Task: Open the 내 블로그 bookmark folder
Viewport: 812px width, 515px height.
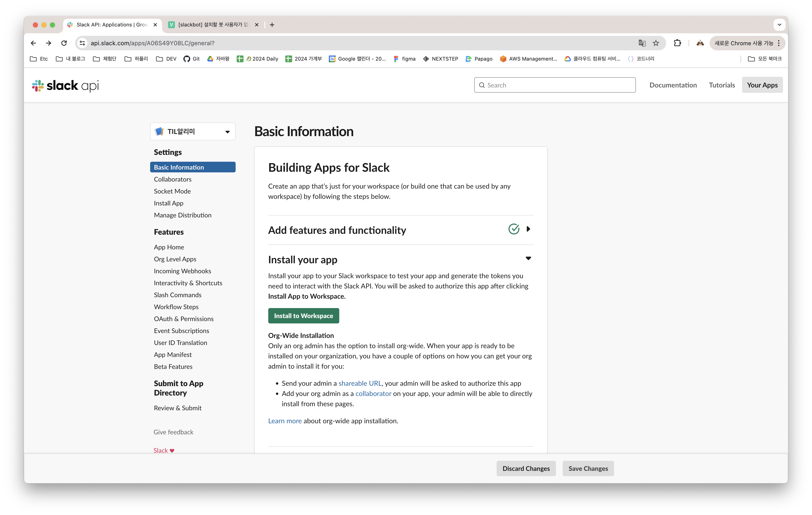Action: click(70, 59)
